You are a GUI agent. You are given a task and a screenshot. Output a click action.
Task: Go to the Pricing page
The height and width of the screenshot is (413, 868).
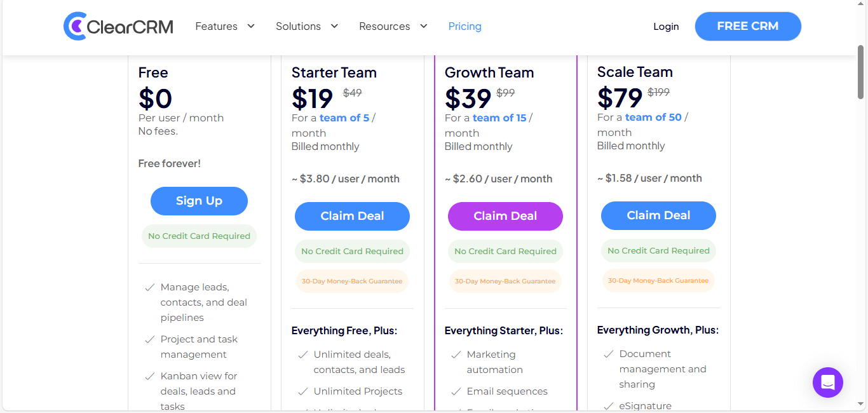click(465, 26)
